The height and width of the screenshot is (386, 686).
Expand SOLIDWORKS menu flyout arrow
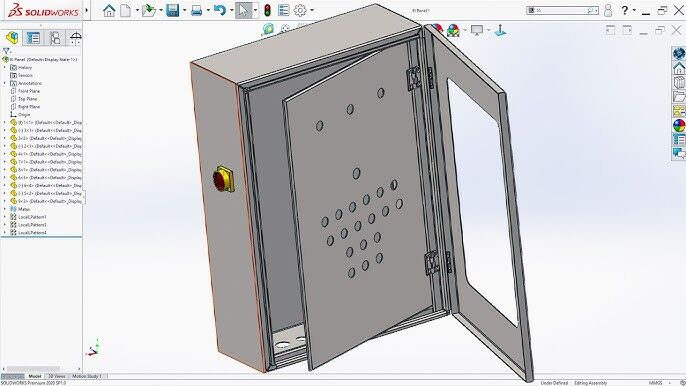(x=86, y=10)
